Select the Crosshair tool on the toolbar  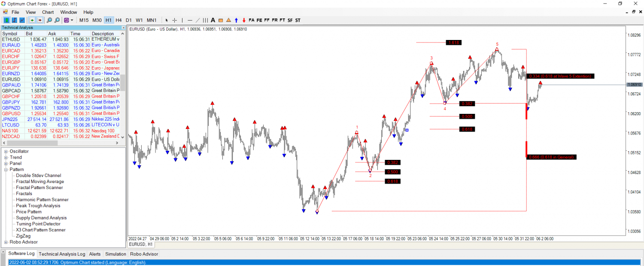tap(174, 20)
